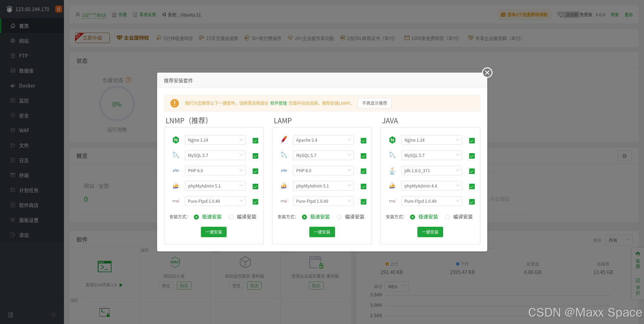Screen dimensions: 644x324
Task: Click the Docker whale icon in sidebar
Action: tap(13, 85)
